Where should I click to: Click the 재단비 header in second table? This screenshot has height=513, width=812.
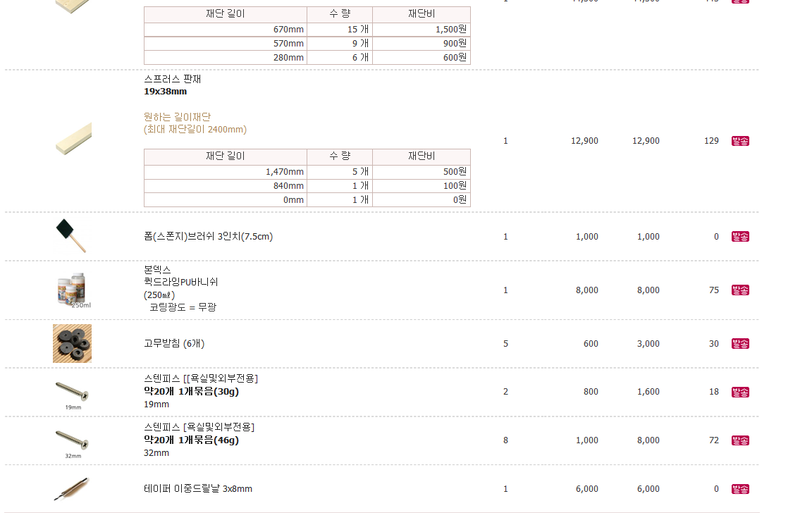422,156
